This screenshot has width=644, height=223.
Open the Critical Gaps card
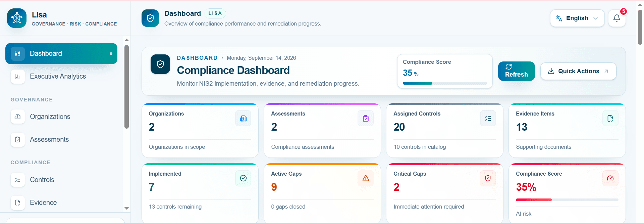tap(445, 193)
